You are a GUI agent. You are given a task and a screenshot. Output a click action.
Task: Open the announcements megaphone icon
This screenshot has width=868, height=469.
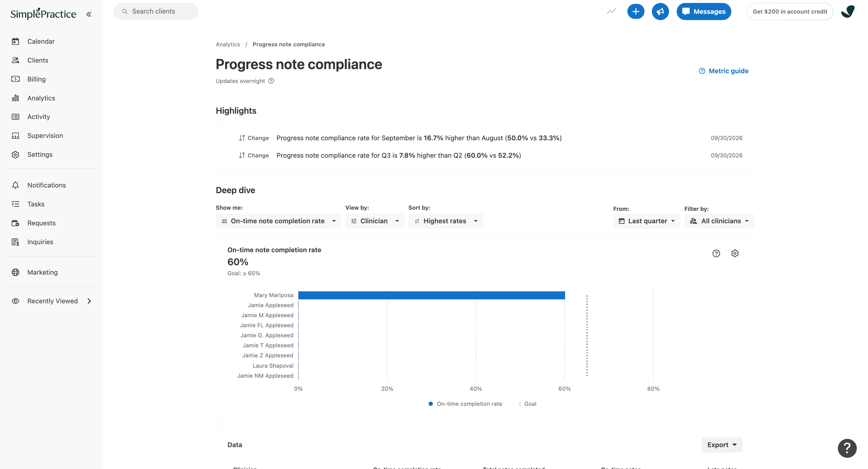[660, 12]
